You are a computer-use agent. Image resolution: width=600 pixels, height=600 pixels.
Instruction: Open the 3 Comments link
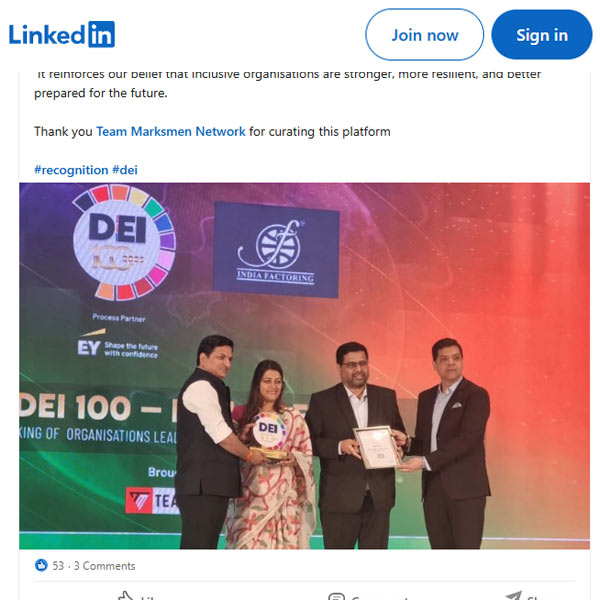104,566
